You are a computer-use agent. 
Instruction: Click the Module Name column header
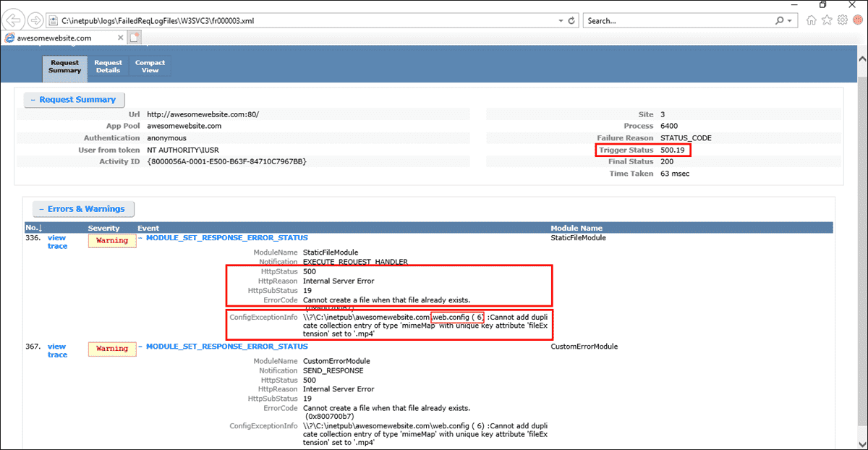[x=576, y=228]
